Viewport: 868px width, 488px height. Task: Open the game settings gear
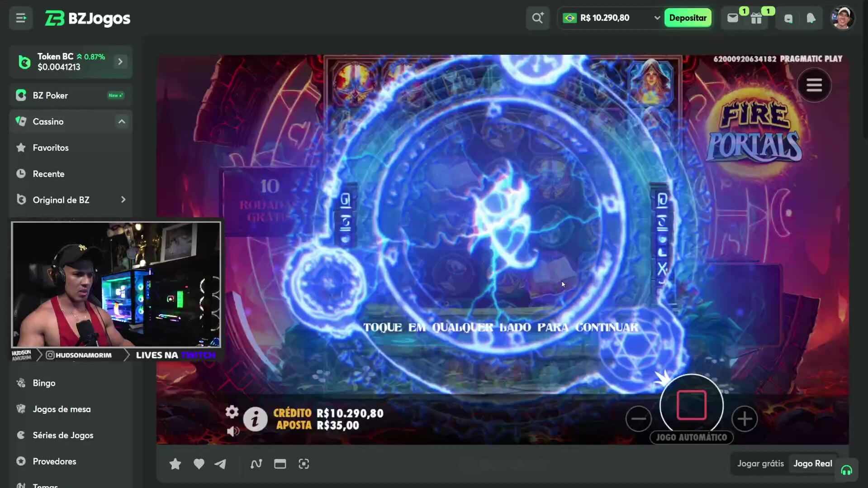coord(232,411)
